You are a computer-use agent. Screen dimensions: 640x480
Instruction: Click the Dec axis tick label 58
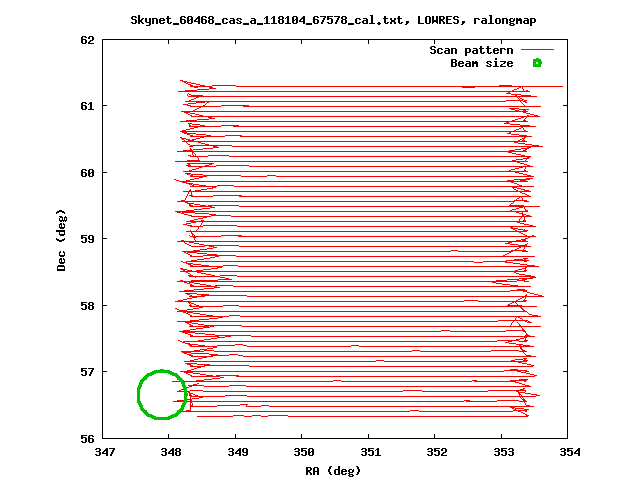(x=87, y=306)
